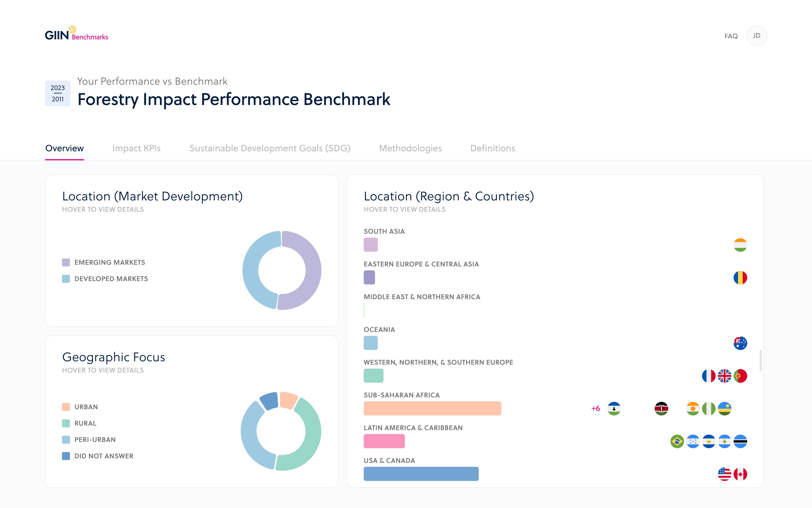Click the Portugal flag icon
Viewport: 812px width, 508px height.
740,376
